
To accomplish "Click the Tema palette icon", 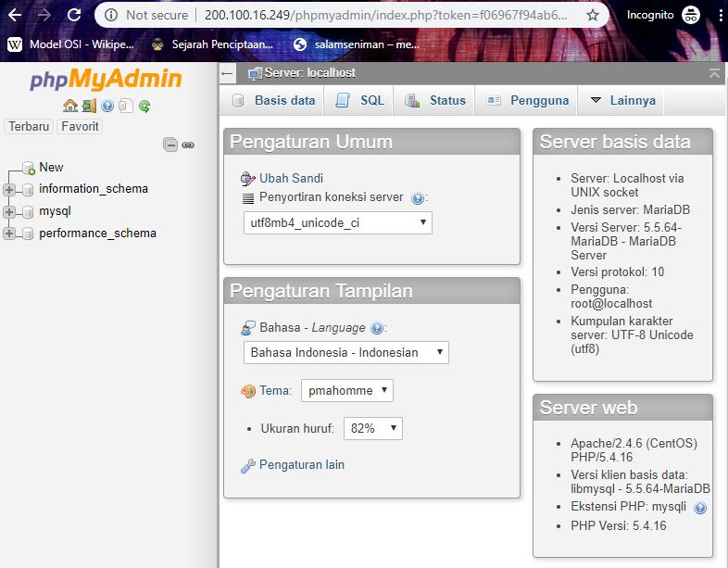I will [248, 391].
